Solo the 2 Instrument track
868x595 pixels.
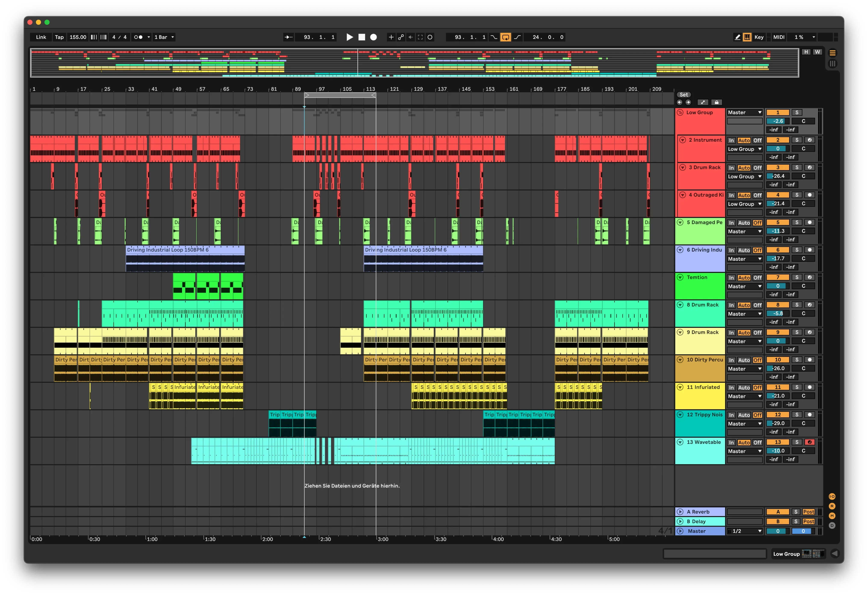pyautogui.click(x=797, y=140)
